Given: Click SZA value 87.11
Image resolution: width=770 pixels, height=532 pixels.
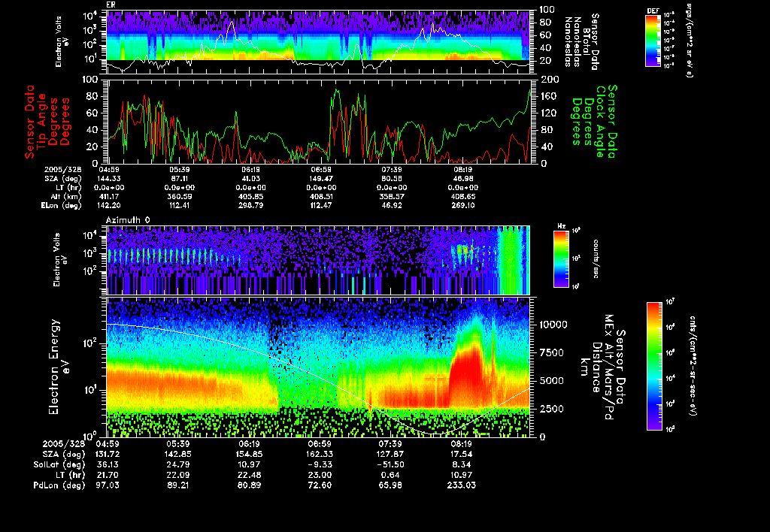Looking at the screenshot, I should click(180, 179).
